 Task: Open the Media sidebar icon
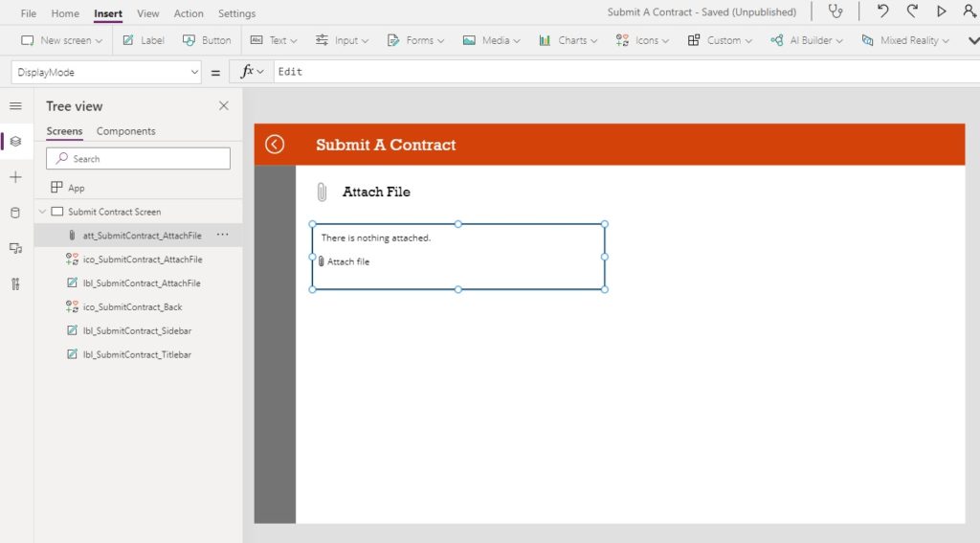click(15, 248)
